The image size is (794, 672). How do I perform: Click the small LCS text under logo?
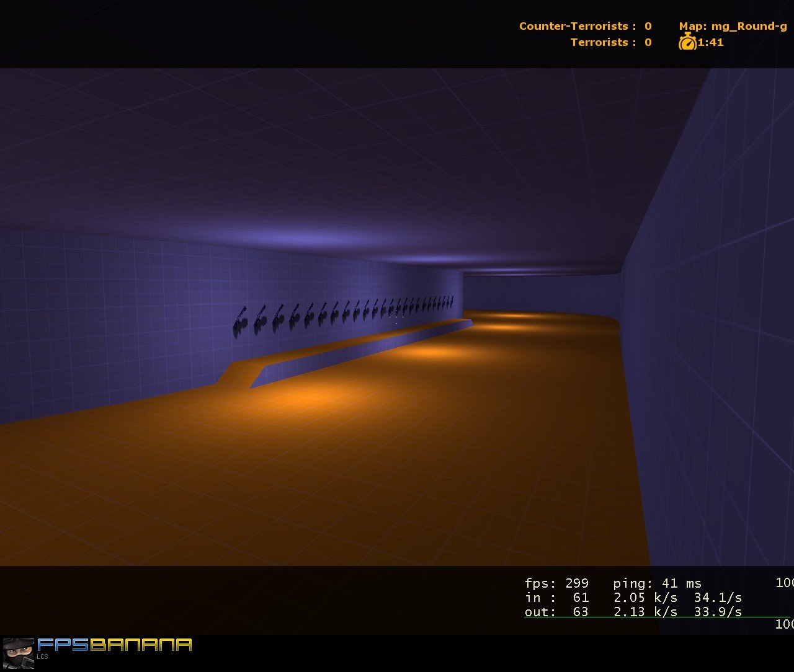pyautogui.click(x=42, y=657)
